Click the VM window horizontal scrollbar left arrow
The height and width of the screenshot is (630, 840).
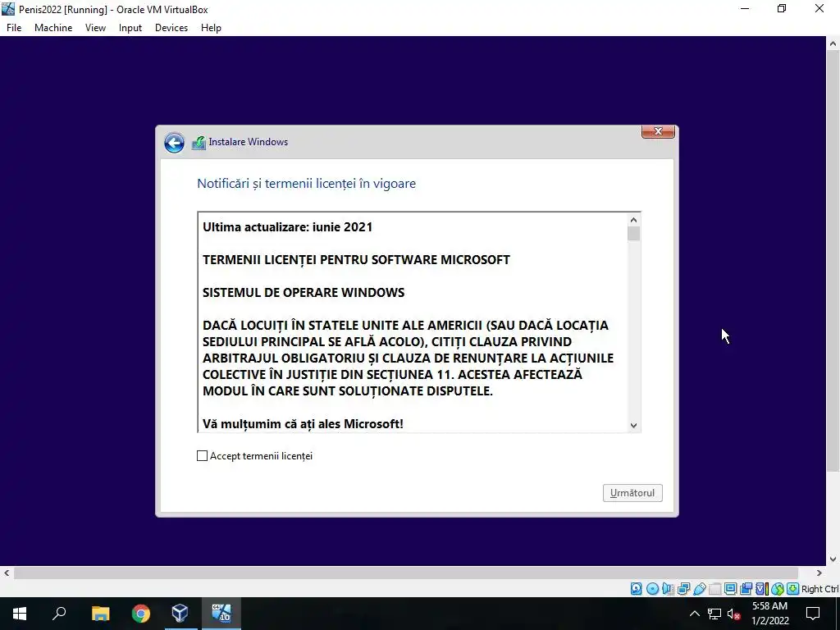[x=7, y=573]
